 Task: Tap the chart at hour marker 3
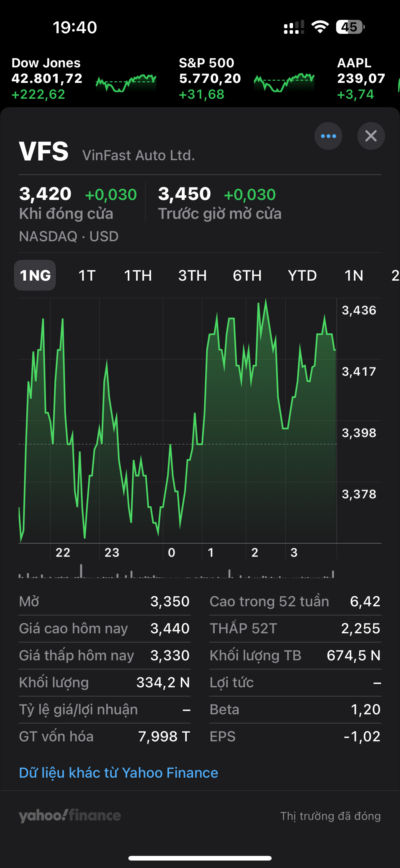(294, 553)
